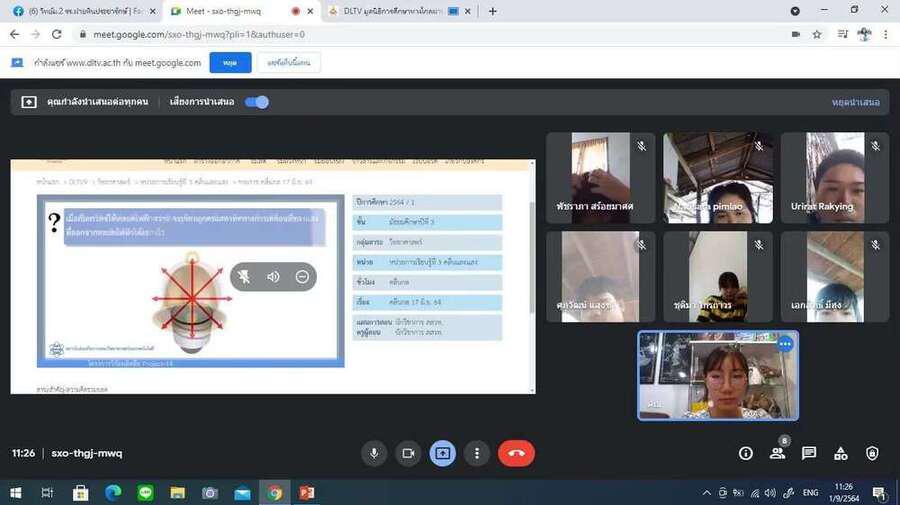Open more options three-dot menu
Image resolution: width=900 pixels, height=505 pixels.
(477, 453)
